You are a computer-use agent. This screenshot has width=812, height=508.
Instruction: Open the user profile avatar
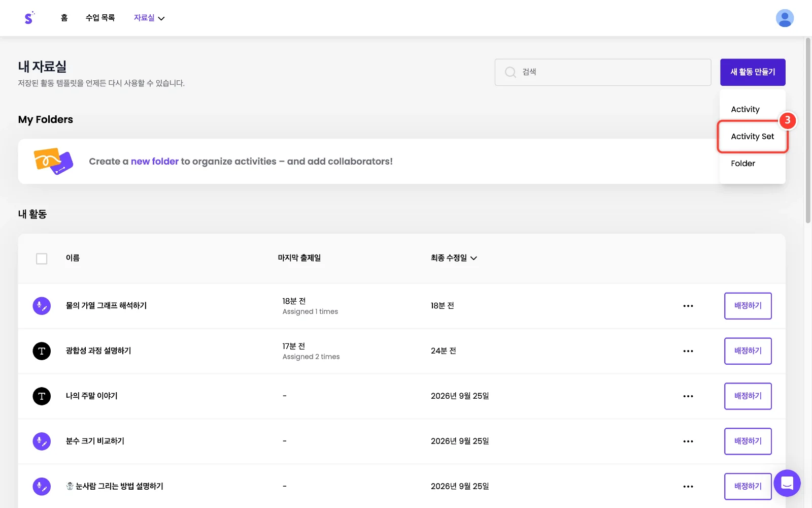point(785,18)
